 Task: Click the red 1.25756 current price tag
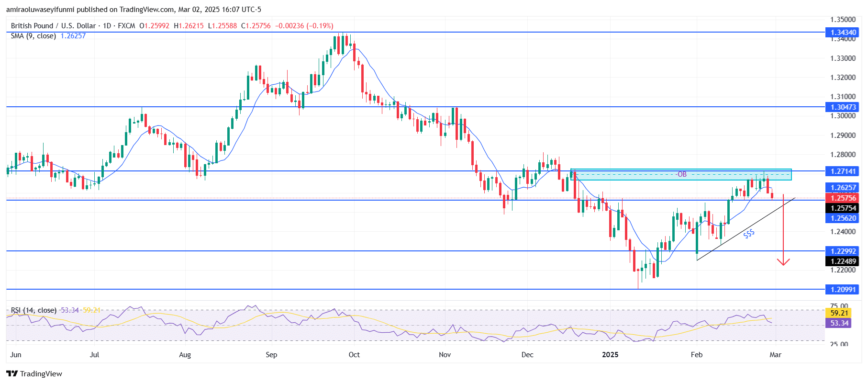pos(843,198)
